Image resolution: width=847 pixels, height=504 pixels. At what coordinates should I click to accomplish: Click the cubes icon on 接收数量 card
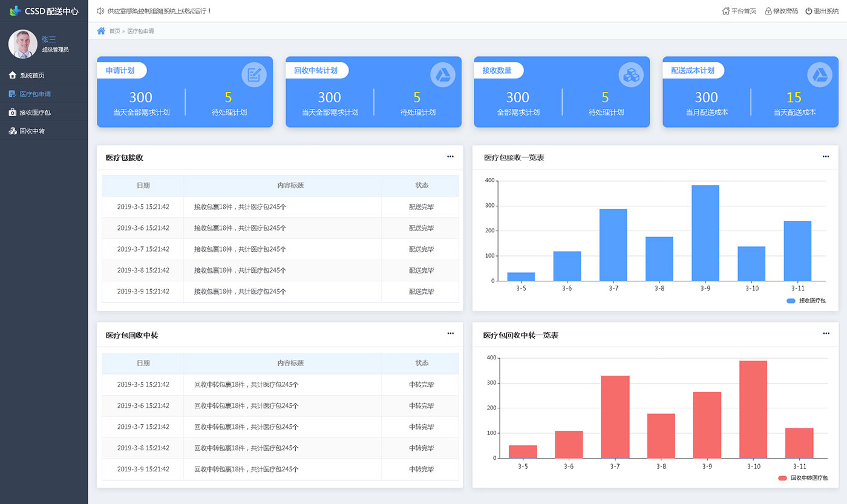(x=631, y=75)
